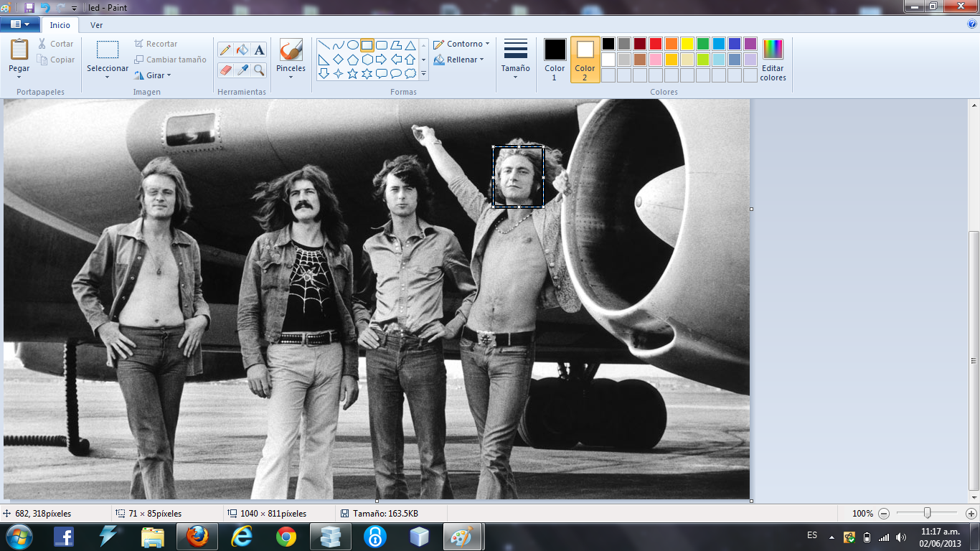Activate Color 1 selector
Image resolution: width=980 pixels, height=551 pixels.
pyautogui.click(x=555, y=60)
